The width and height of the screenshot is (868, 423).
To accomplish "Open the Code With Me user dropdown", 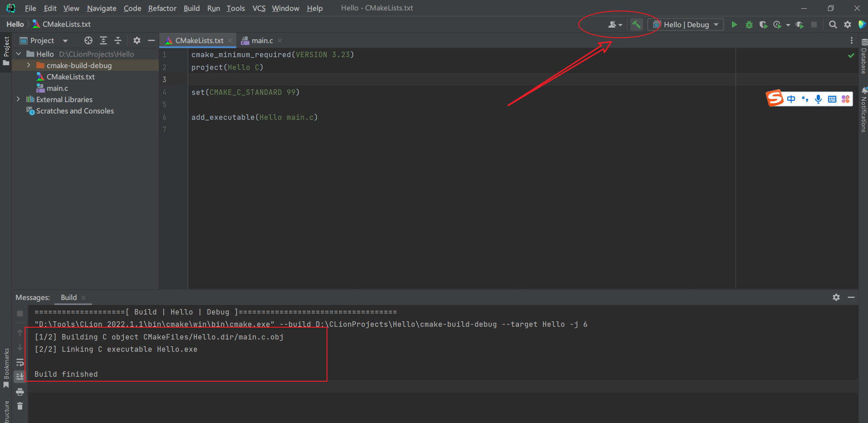I will click(x=615, y=25).
